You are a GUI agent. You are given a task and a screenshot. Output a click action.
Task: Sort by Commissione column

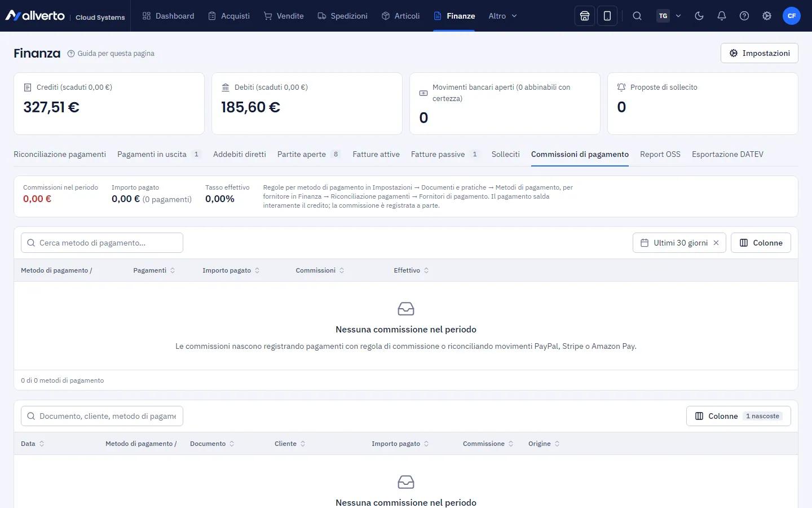tap(488, 444)
